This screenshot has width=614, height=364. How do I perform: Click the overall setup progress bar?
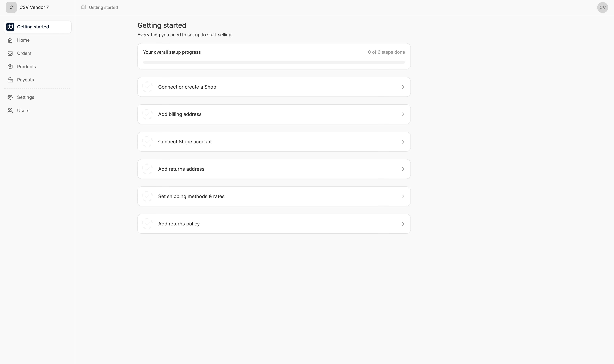[x=274, y=62]
